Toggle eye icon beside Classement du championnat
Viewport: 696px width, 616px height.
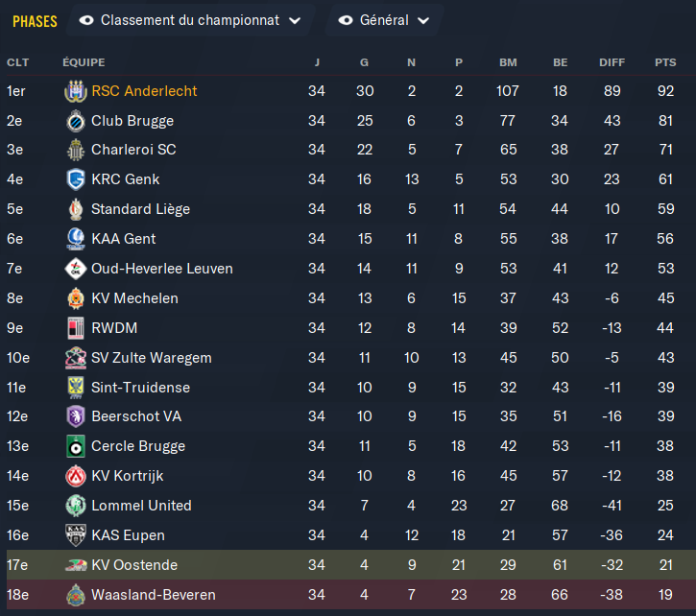[x=86, y=20]
